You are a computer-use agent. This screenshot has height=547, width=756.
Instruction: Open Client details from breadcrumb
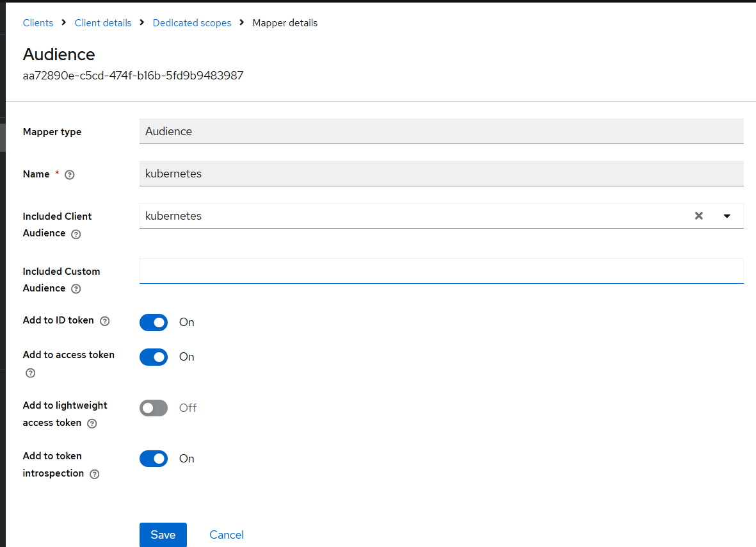(x=103, y=22)
